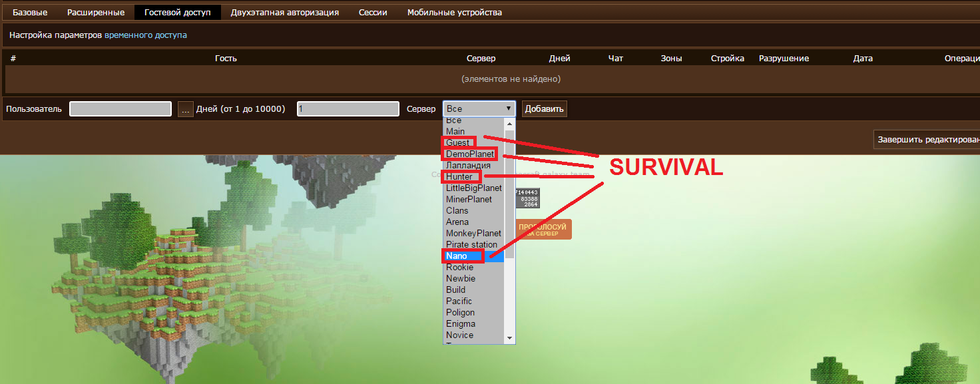
Task: Switch to Мобильные устройства tab
Action: (455, 12)
